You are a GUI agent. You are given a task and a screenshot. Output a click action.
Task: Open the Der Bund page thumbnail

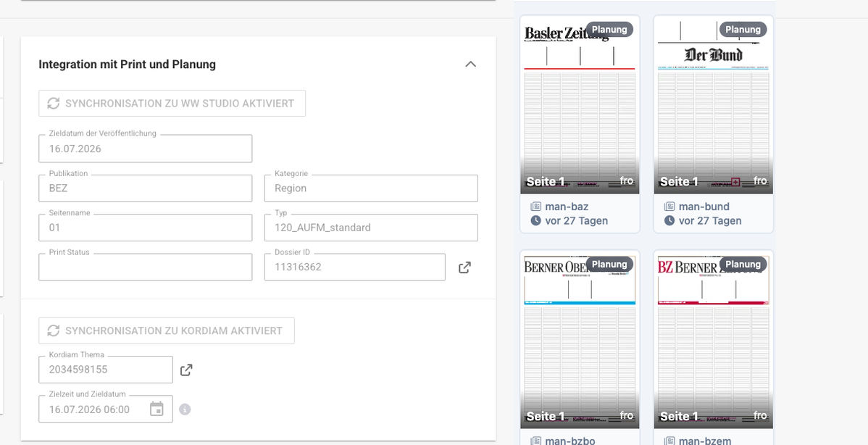714,105
